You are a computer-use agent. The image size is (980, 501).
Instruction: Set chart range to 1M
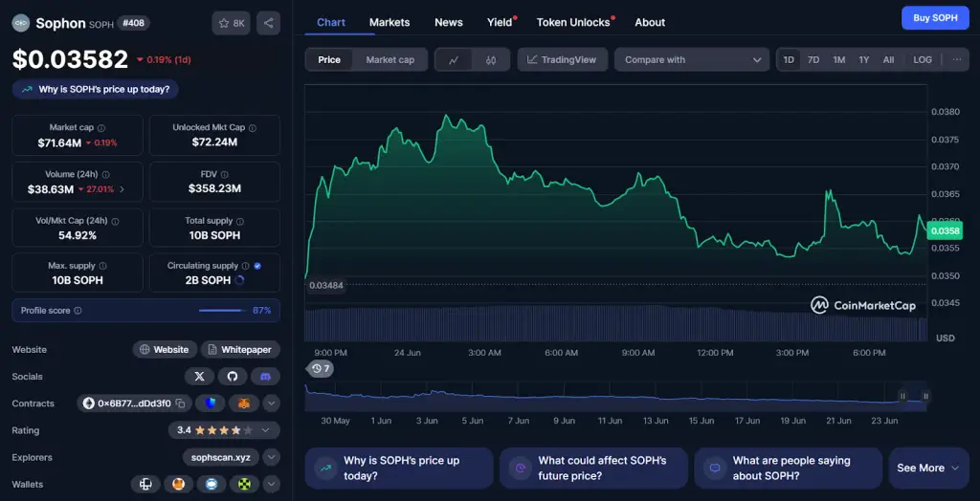pos(838,60)
